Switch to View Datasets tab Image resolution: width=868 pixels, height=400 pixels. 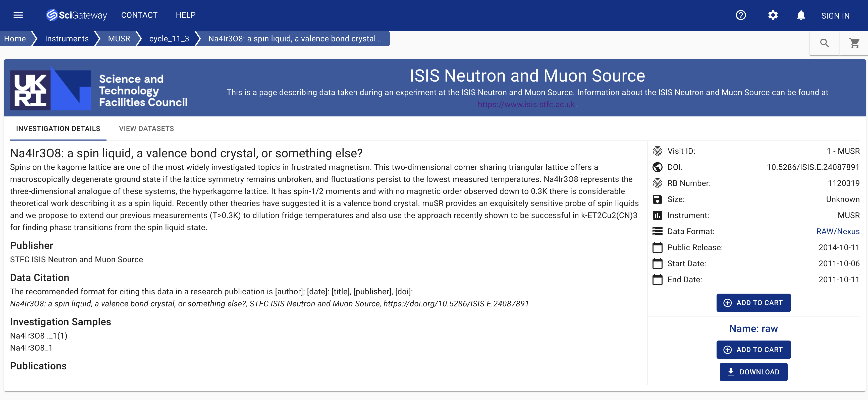click(x=146, y=129)
